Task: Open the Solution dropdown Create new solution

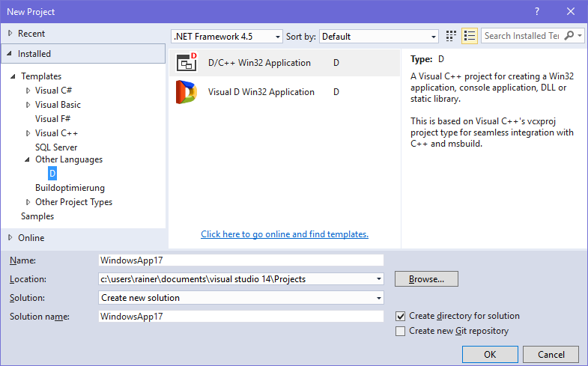Action: click(x=241, y=298)
